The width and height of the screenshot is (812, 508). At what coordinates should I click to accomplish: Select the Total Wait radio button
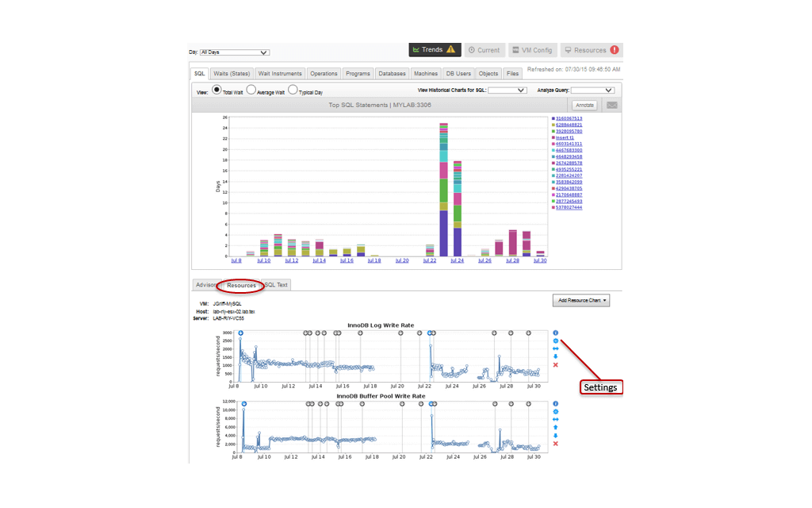216,90
